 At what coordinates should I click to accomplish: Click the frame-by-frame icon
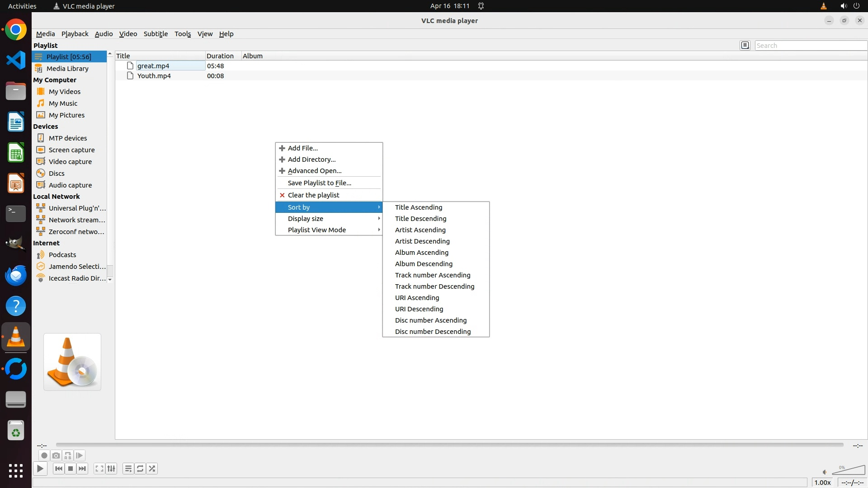80,455
